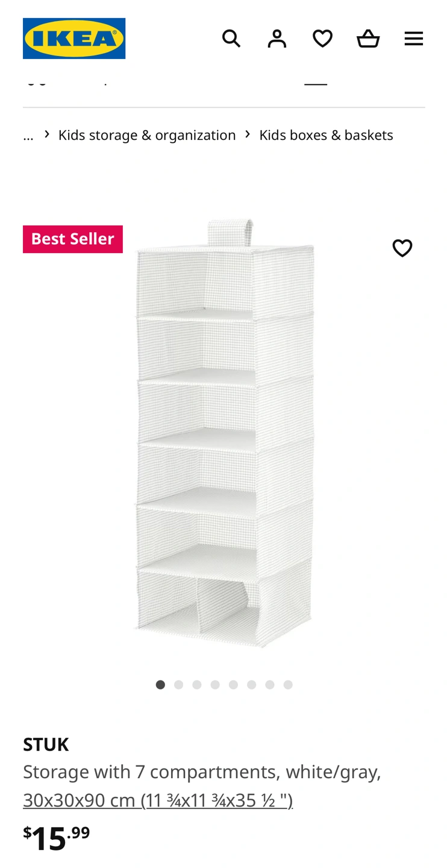Click the Best Seller badge

(x=73, y=239)
